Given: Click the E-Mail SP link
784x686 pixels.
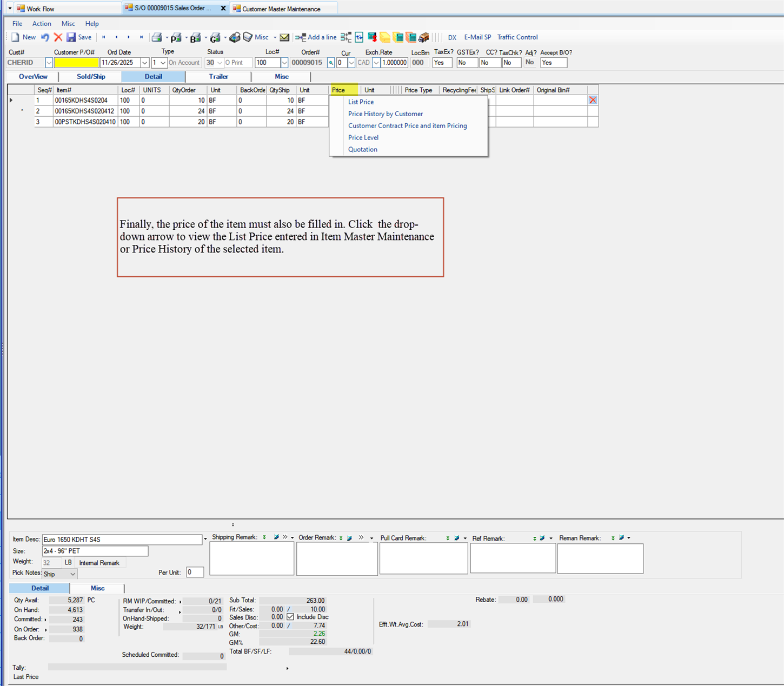Looking at the screenshot, I should [477, 37].
